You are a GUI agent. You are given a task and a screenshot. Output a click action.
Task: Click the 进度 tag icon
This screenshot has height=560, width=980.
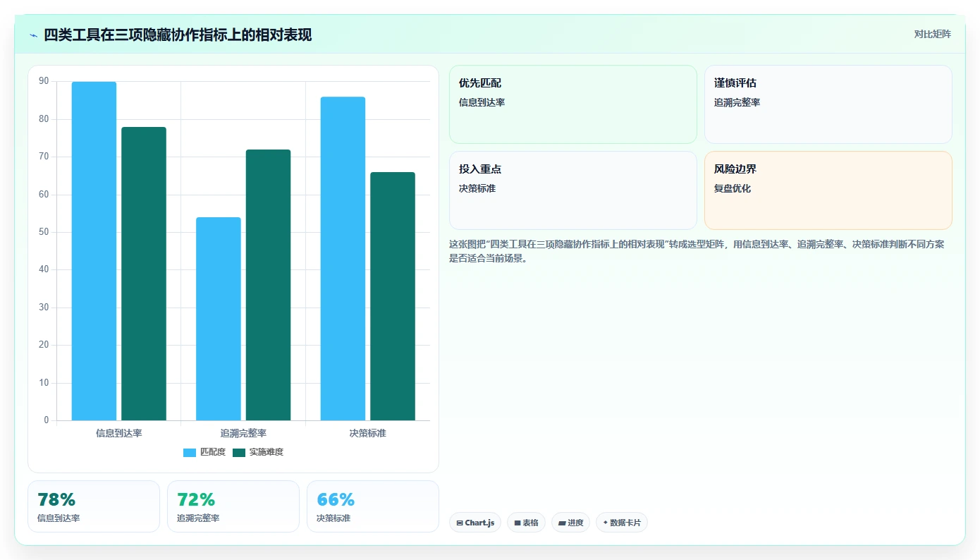(562, 523)
